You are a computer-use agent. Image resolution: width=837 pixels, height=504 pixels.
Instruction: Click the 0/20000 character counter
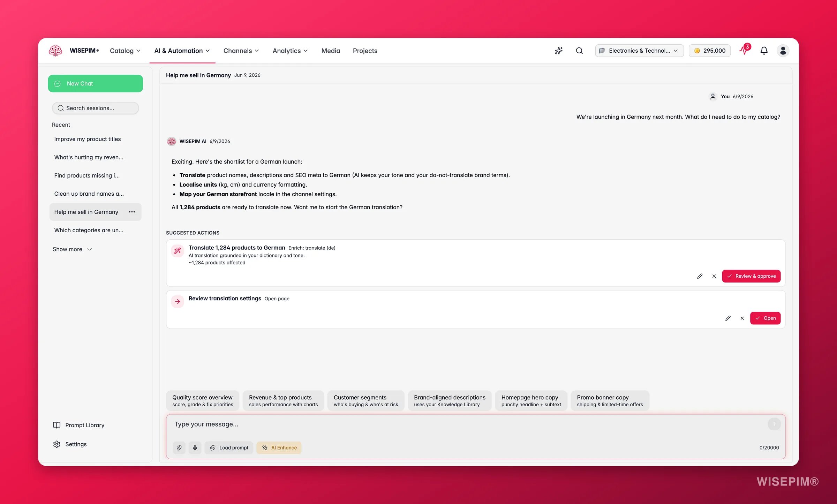(769, 447)
